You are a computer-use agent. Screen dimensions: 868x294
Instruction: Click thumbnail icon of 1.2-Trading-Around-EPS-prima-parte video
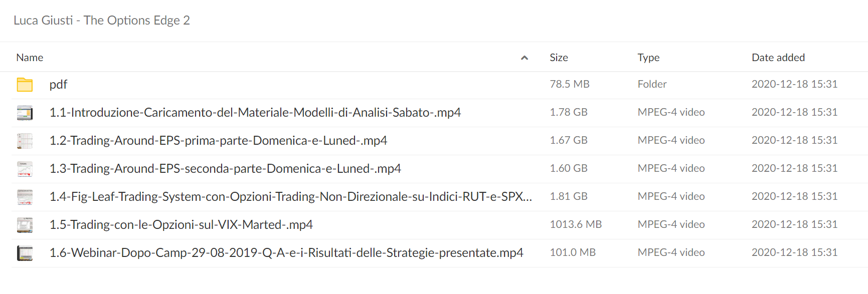25,141
